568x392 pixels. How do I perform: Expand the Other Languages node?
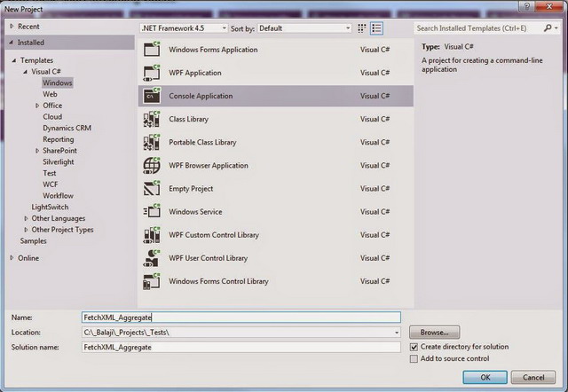26,218
